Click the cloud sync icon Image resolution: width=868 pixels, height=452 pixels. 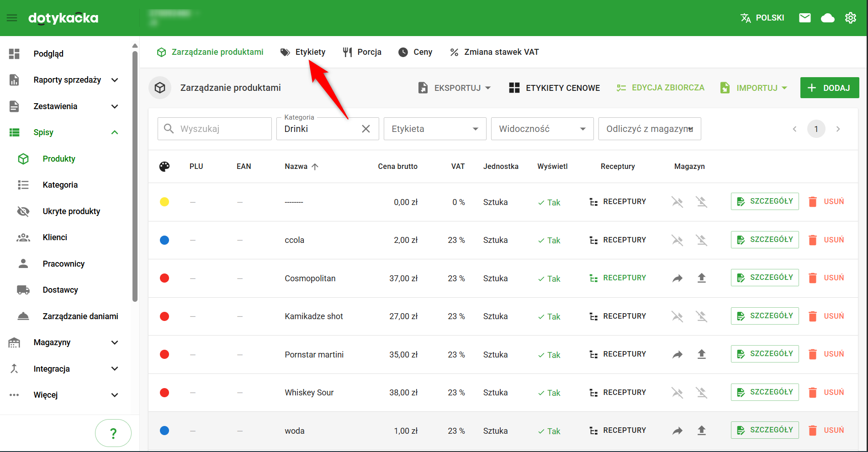[827, 18]
